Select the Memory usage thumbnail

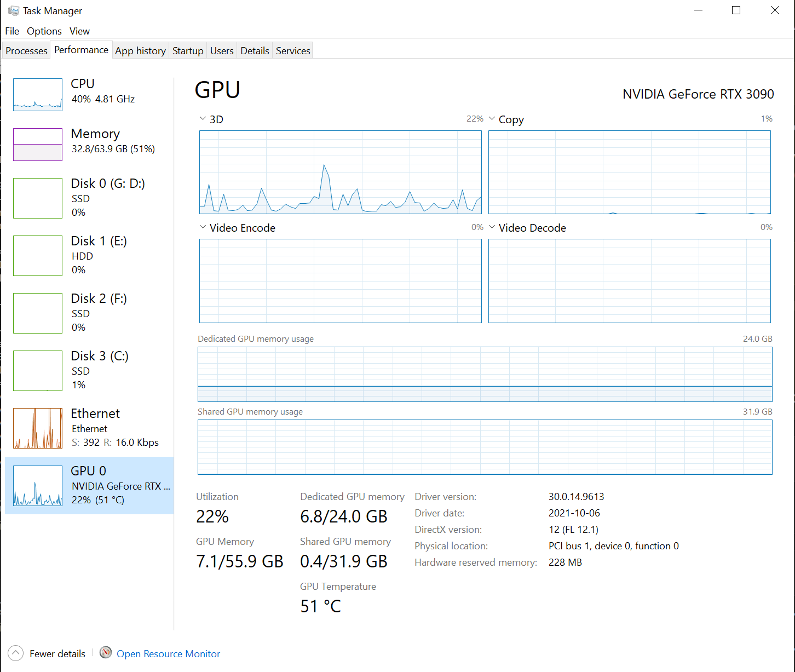point(38,145)
